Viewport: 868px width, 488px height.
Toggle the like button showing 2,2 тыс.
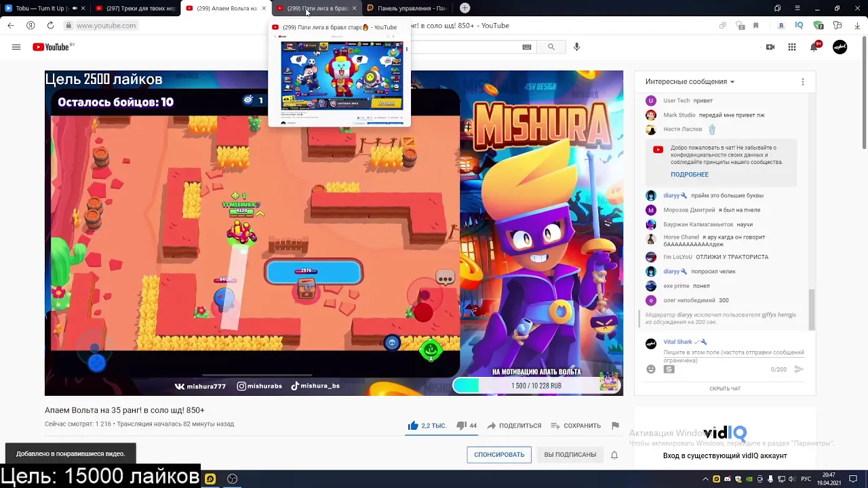tap(427, 426)
